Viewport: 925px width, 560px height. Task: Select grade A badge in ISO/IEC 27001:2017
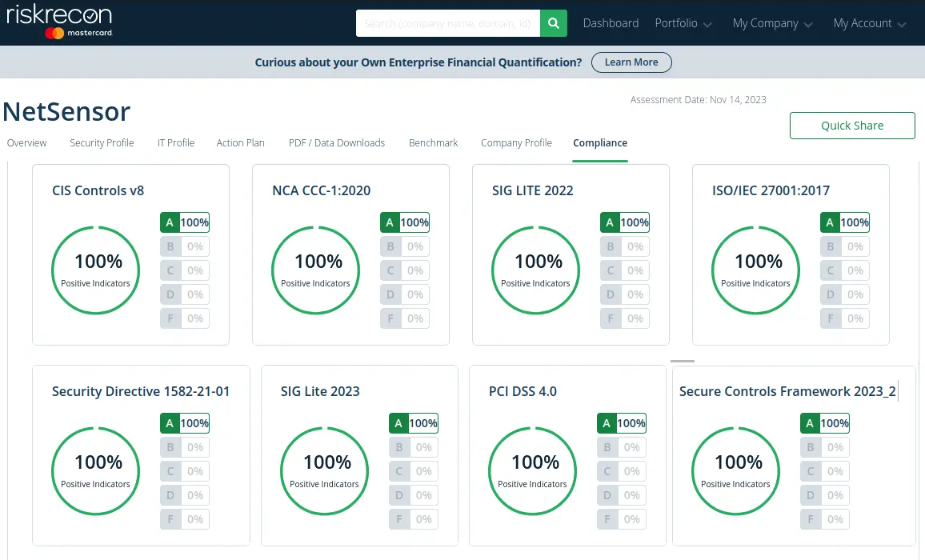pos(845,222)
